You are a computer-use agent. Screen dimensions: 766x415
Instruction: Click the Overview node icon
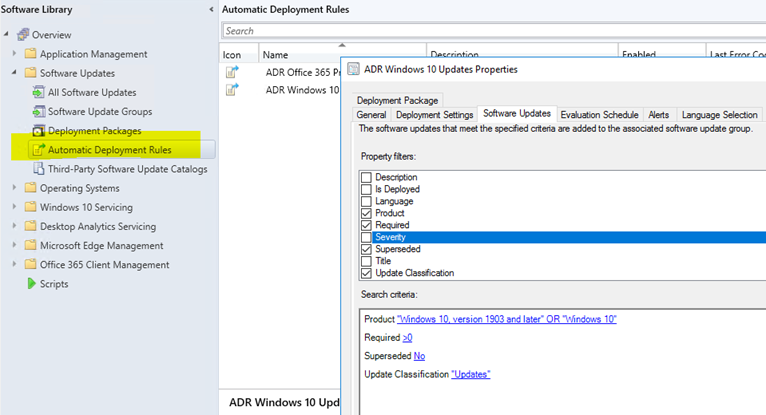[x=23, y=35]
